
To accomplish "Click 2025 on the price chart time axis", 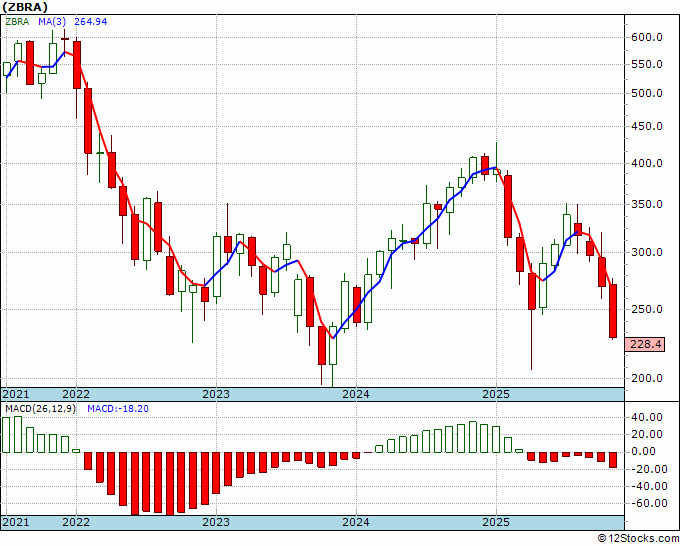I will point(496,394).
